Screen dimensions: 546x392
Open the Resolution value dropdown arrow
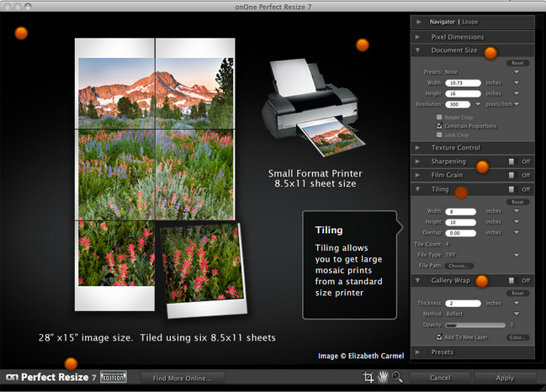point(478,104)
